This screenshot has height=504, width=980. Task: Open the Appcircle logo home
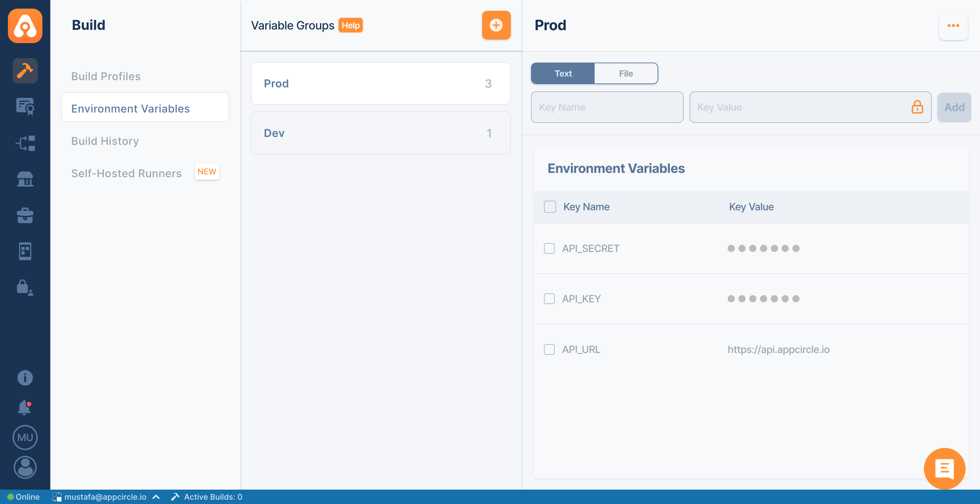click(25, 26)
